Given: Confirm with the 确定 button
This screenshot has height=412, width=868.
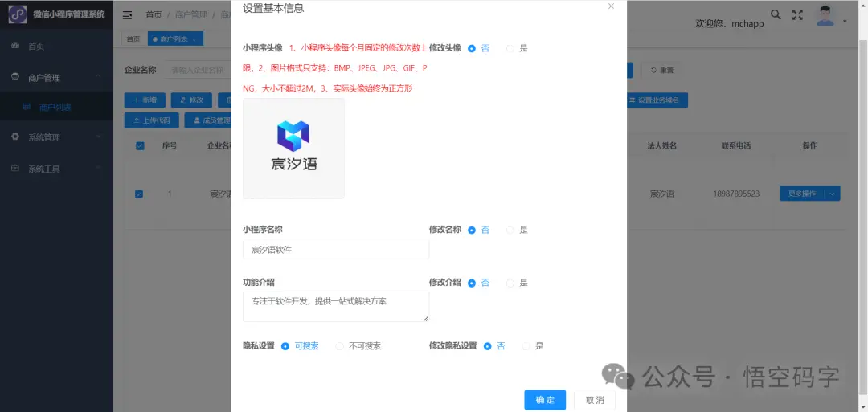Looking at the screenshot, I should (545, 400).
